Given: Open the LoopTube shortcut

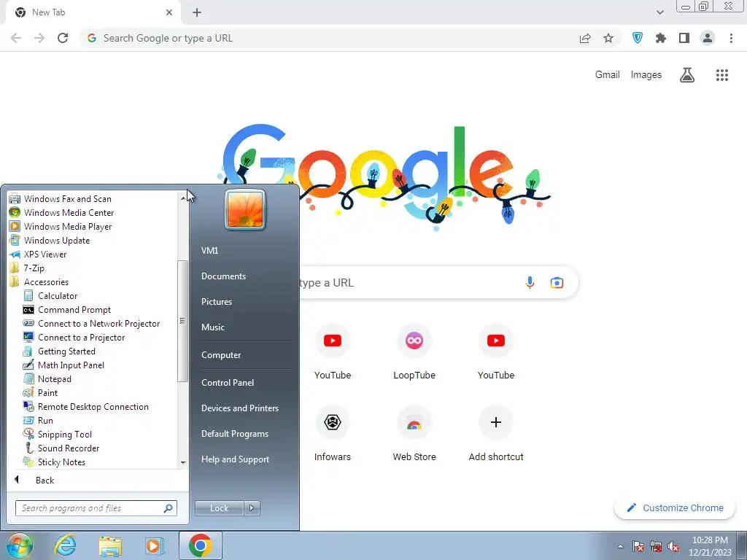Looking at the screenshot, I should (x=414, y=352).
